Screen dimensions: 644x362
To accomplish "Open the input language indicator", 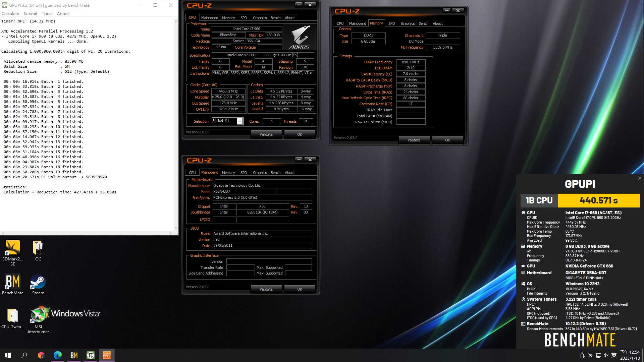I will 614,355.
